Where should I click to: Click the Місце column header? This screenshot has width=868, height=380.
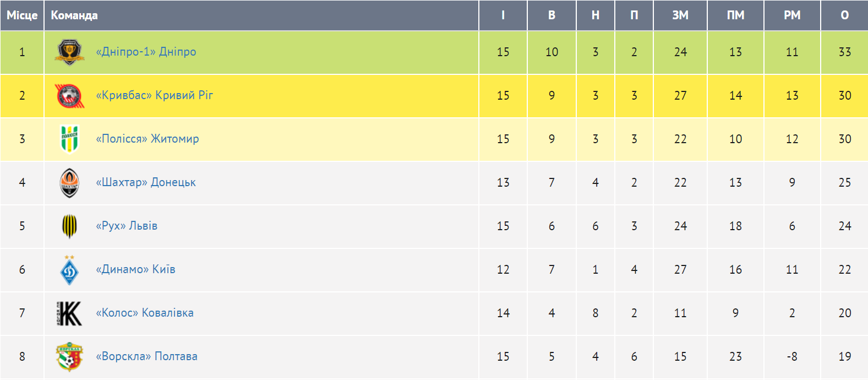click(22, 15)
